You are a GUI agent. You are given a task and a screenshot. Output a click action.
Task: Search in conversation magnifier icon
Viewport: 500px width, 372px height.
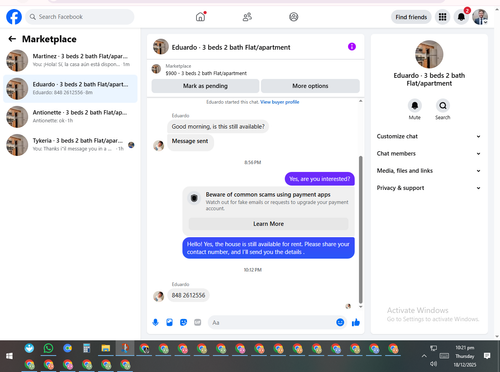tap(443, 106)
